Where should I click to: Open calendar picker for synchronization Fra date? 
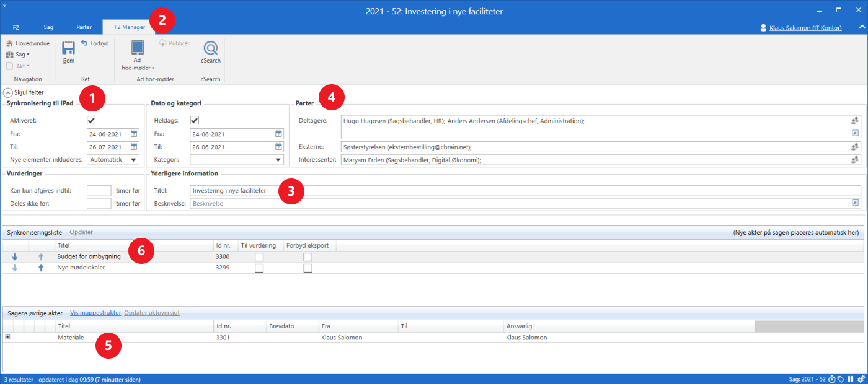click(134, 134)
